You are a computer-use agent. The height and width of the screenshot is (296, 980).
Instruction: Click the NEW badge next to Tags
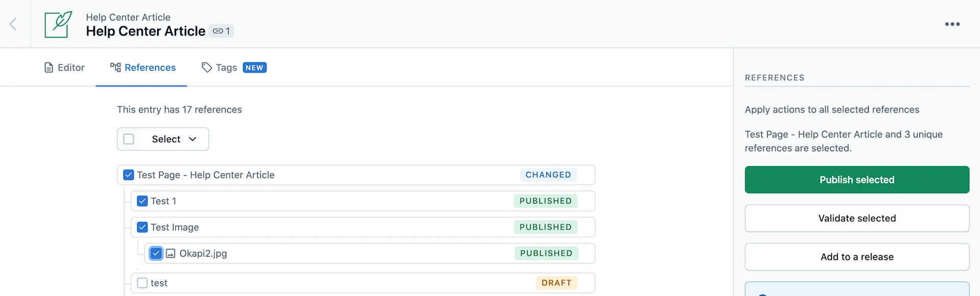click(x=255, y=67)
